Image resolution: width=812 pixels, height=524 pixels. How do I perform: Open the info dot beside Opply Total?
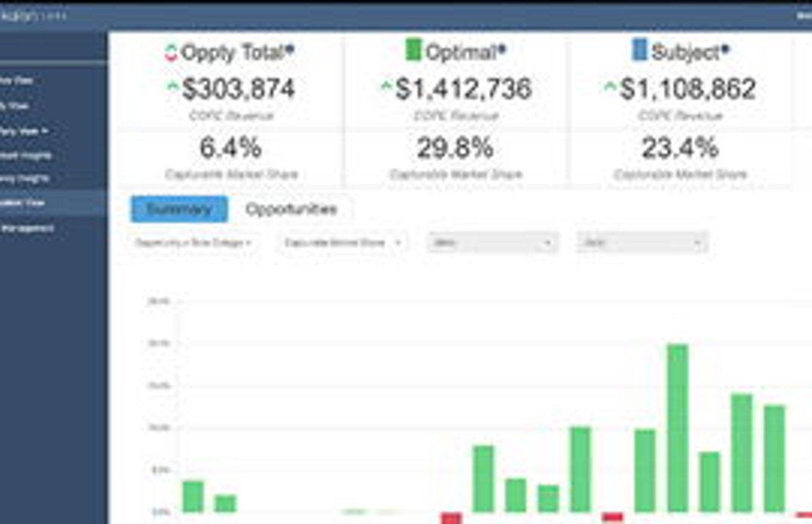[x=290, y=49]
